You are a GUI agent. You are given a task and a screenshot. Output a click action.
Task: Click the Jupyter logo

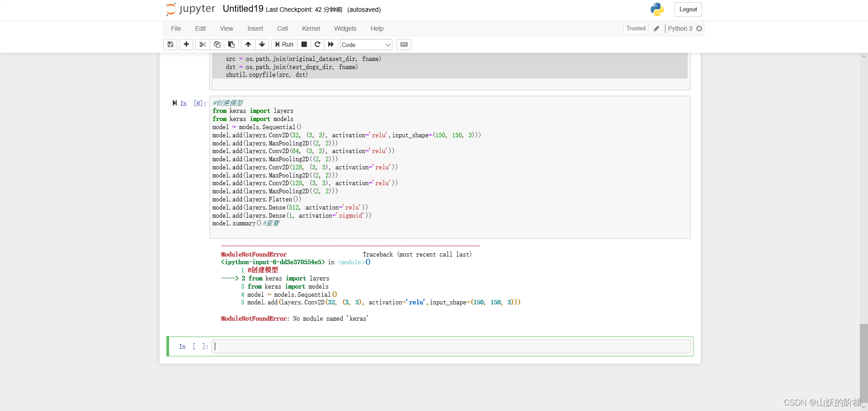pos(190,9)
